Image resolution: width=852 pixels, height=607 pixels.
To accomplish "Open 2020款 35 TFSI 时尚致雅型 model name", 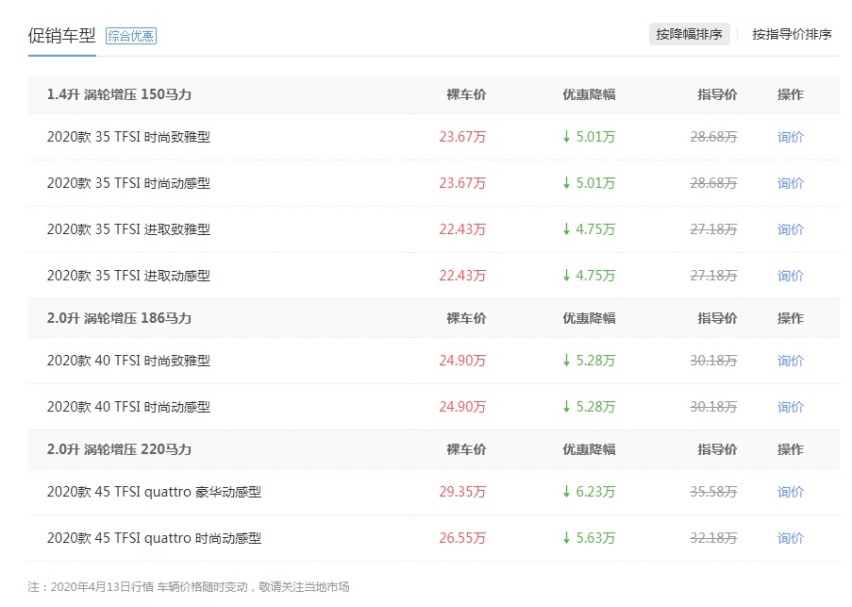I will tap(128, 137).
